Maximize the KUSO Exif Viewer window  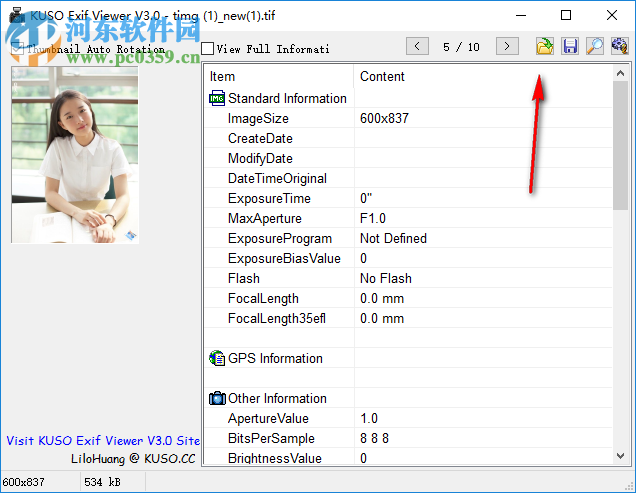pyautogui.click(x=566, y=15)
